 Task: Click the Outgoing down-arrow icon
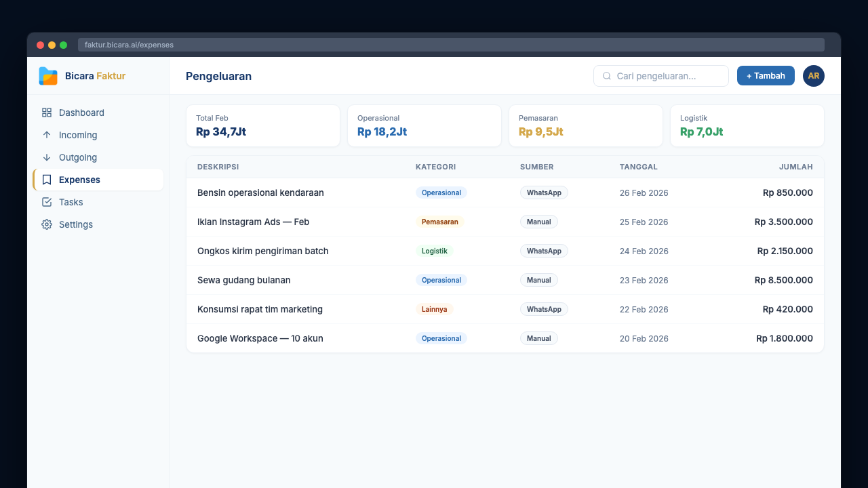point(47,157)
